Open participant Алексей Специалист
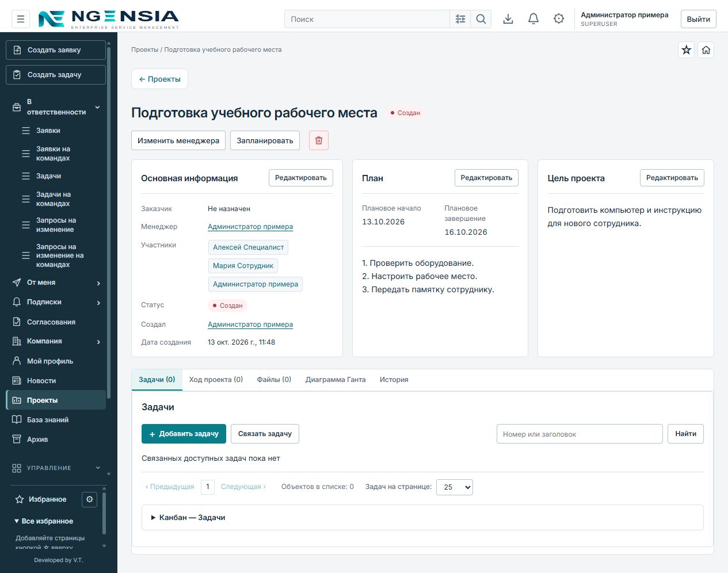 (x=248, y=247)
